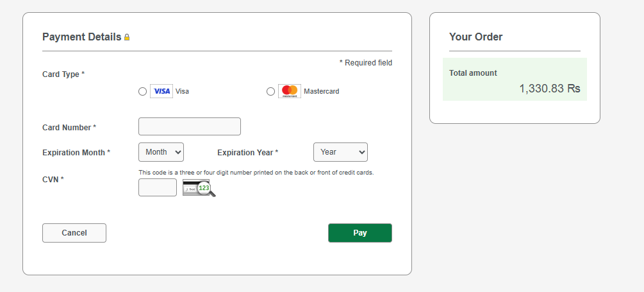Click the Your Order heading
Image resolution: width=644 pixels, height=292 pixels.
point(475,37)
